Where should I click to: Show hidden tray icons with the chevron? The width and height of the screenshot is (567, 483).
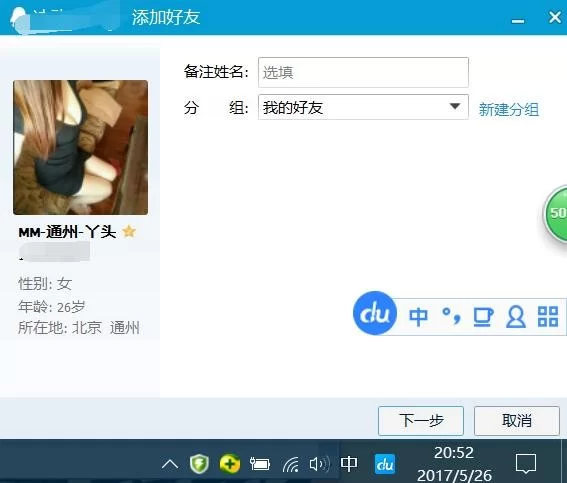[x=170, y=463]
